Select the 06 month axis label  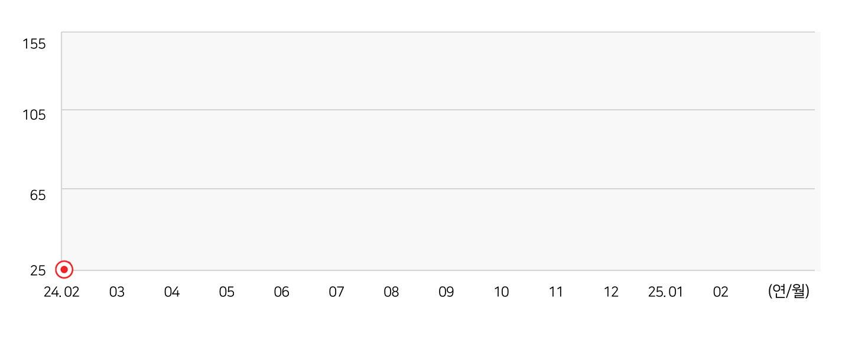[282, 292]
